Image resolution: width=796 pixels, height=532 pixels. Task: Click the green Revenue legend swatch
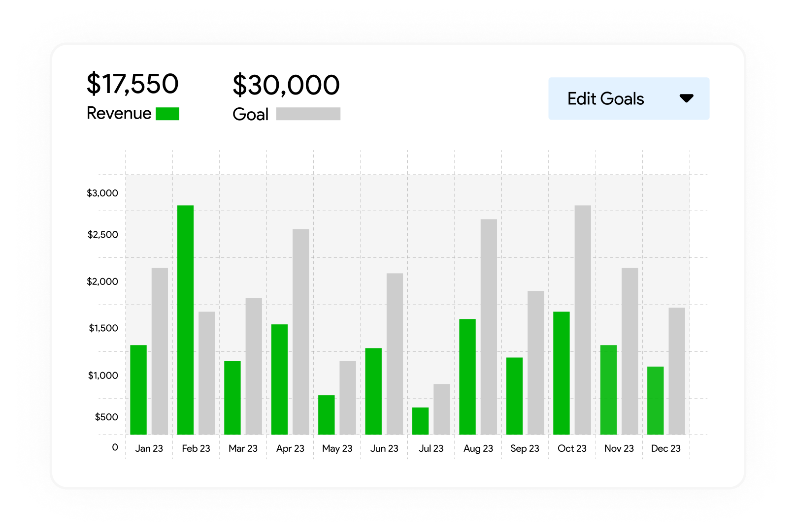tap(167, 114)
